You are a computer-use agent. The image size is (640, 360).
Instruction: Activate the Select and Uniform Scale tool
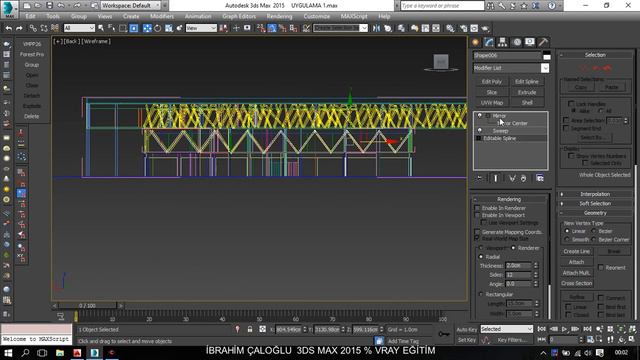click(169, 28)
